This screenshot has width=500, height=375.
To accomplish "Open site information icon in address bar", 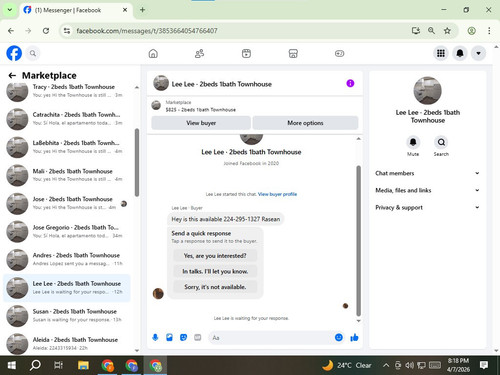I will click(67, 31).
